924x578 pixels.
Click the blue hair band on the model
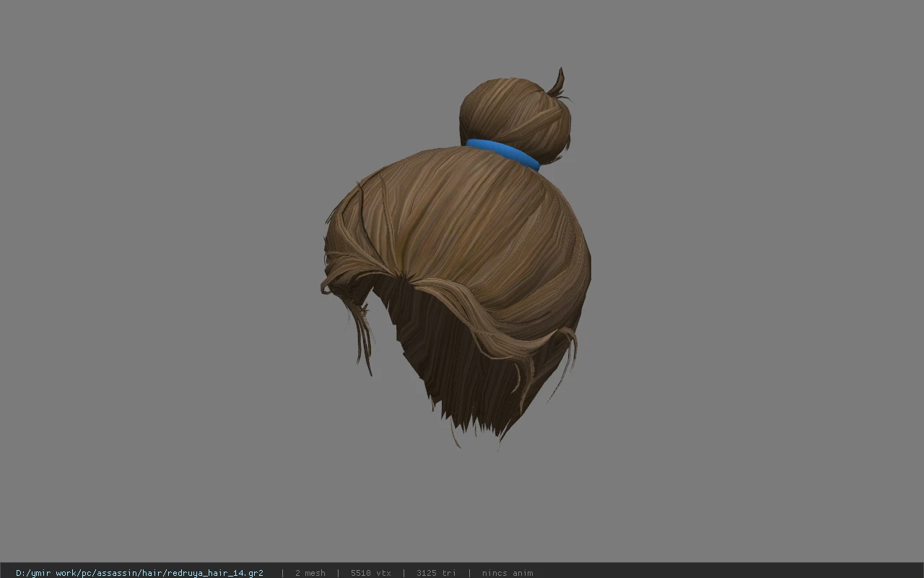502,154
